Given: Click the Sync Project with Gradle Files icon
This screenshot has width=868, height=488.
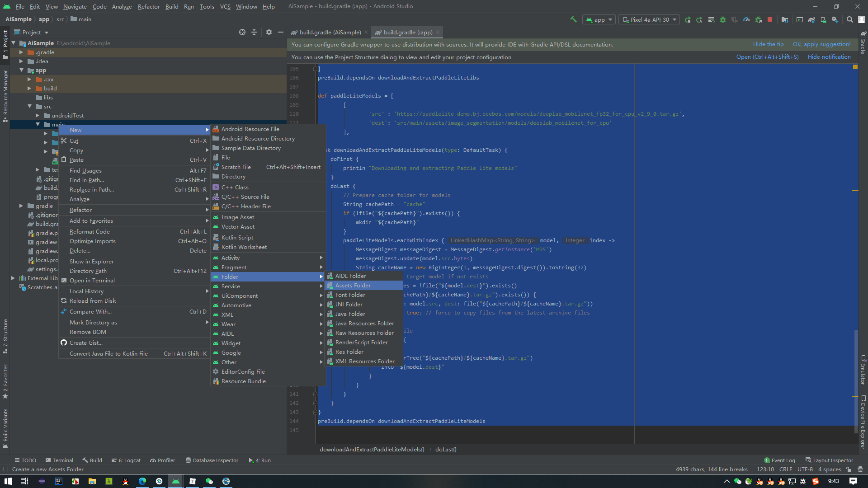Looking at the screenshot, I should pyautogui.click(x=811, y=19).
